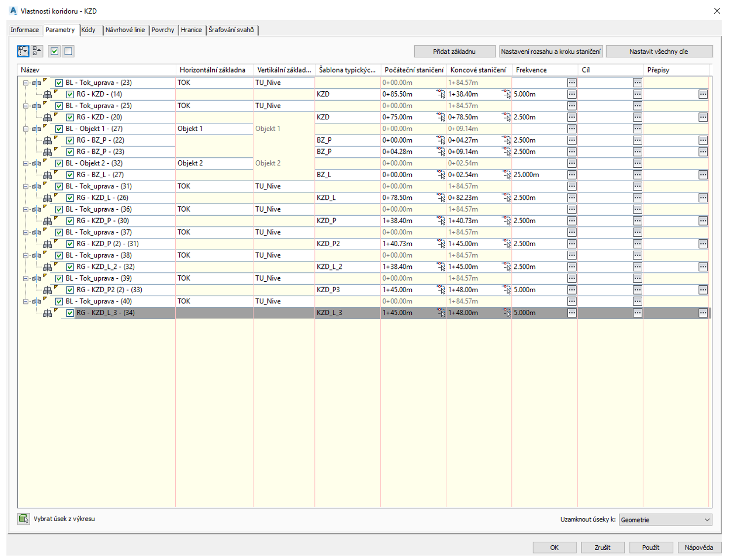Toggle checkbox for RG - KZD_L - (26)
737x560 pixels.
70,198
